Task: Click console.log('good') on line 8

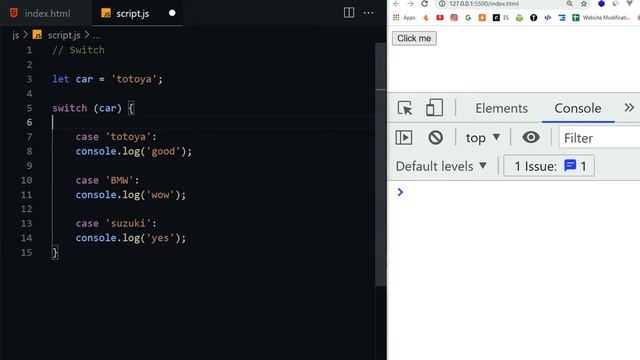Action: 133,151
